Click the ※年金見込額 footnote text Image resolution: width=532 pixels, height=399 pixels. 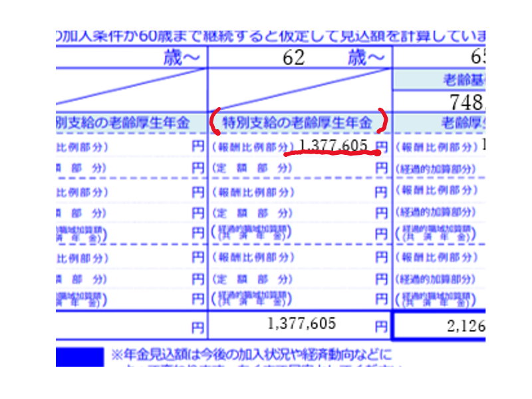(253, 353)
